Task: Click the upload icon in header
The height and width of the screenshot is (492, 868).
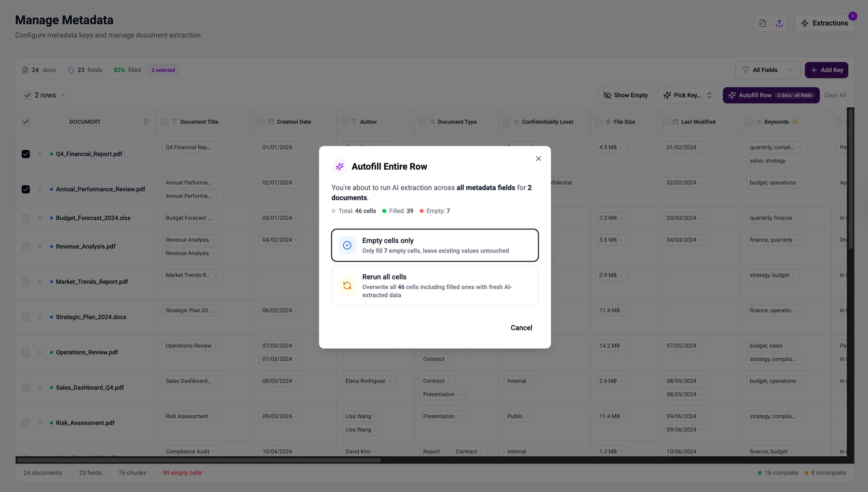Action: pos(779,23)
